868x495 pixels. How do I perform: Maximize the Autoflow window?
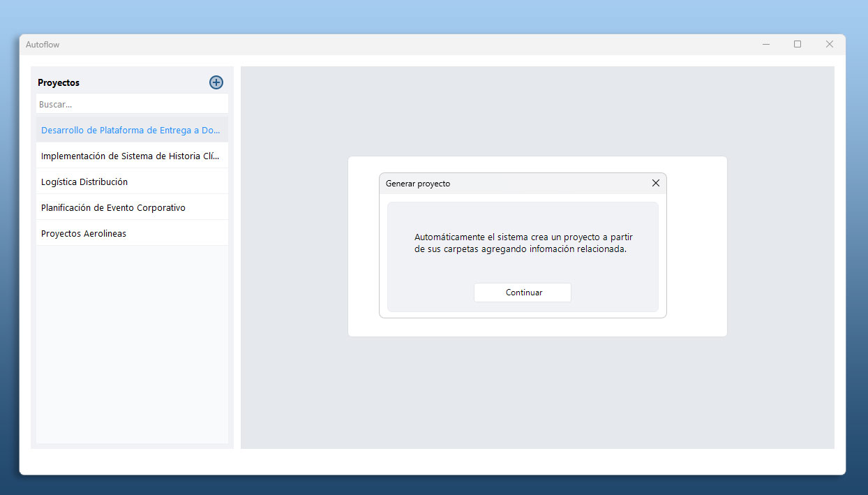point(798,44)
